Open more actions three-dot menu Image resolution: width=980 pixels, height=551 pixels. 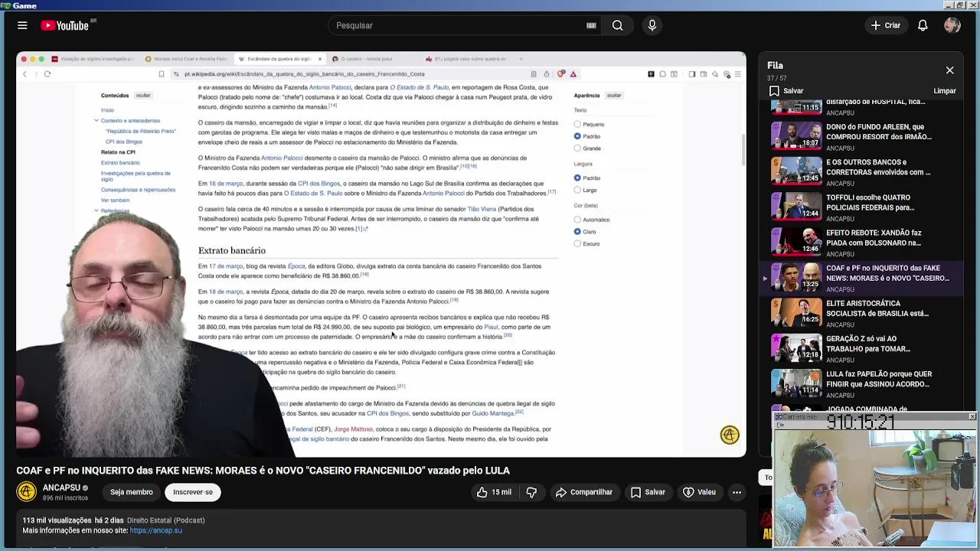[x=737, y=492]
